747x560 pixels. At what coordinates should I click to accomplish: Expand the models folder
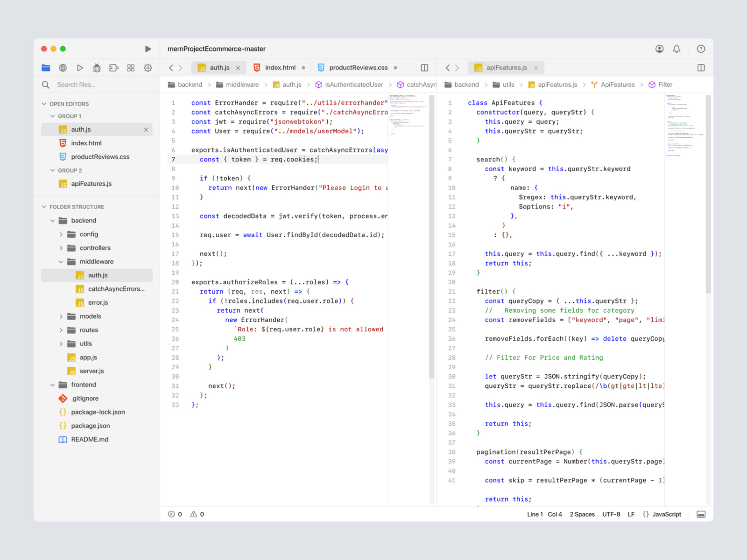(x=61, y=316)
